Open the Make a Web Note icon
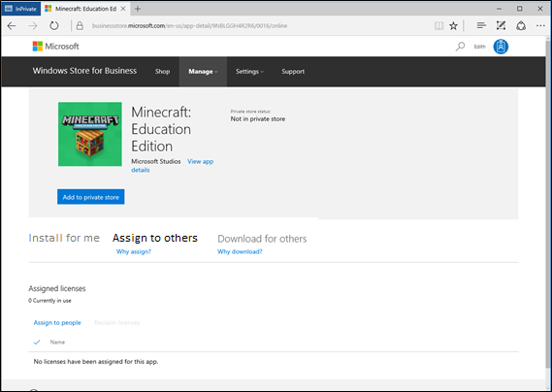Image resolution: width=552 pixels, height=392 pixels. coord(501,25)
